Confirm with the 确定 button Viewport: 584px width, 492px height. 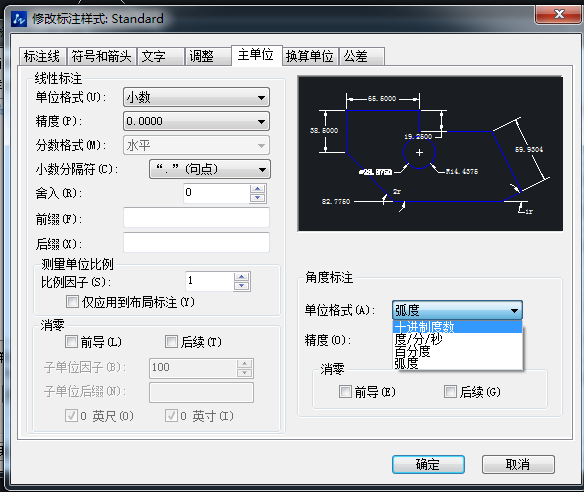[x=428, y=464]
